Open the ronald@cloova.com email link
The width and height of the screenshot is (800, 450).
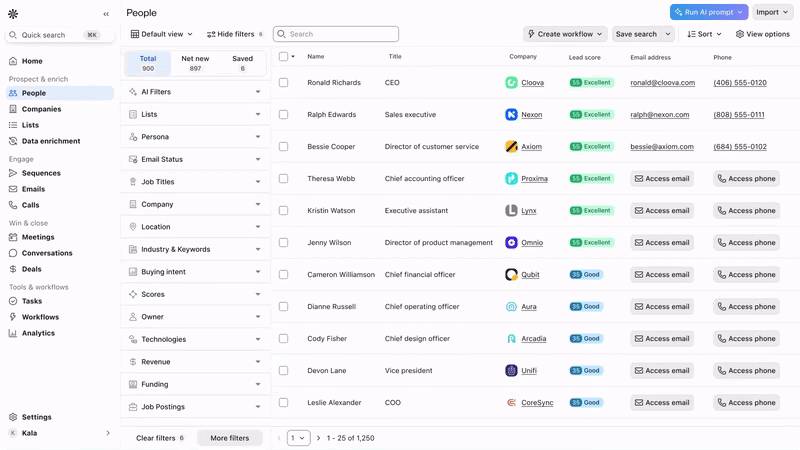coord(662,83)
